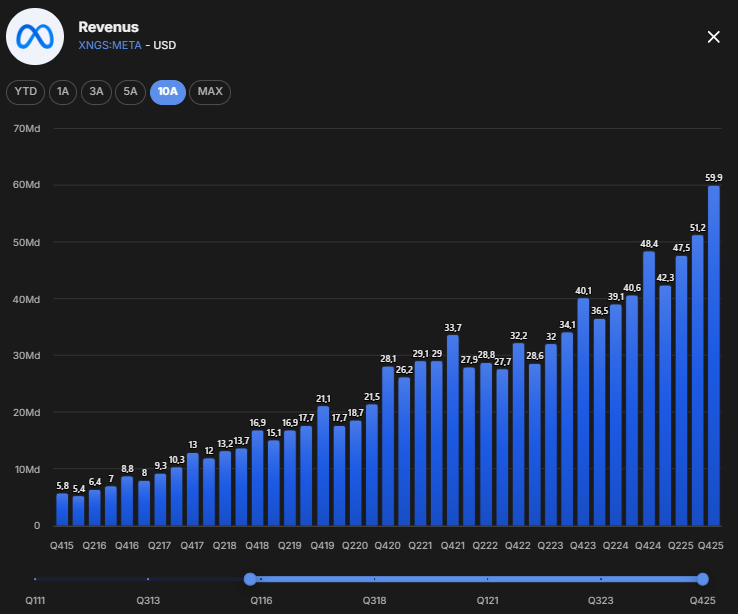Image resolution: width=738 pixels, height=614 pixels.
Task: Click the timeline marker above Q121
Action: coord(488,579)
